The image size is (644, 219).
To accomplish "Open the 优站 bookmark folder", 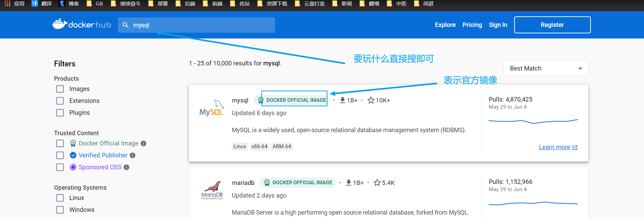I will point(240,4).
